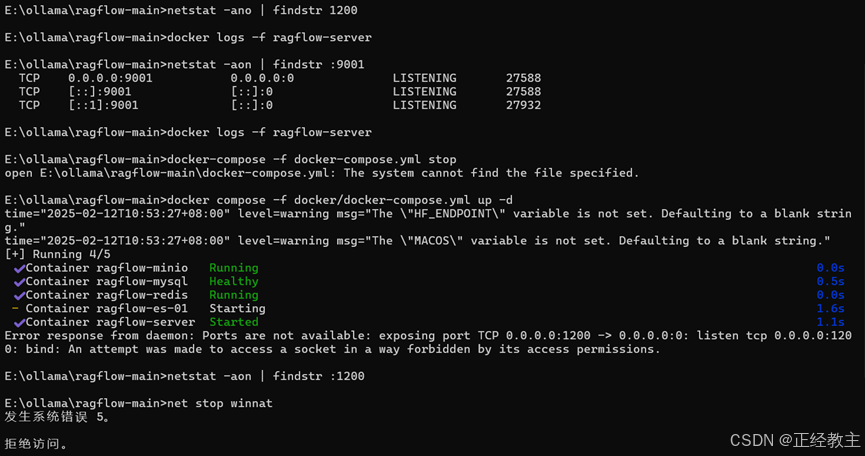Image resolution: width=865 pixels, height=456 pixels.
Task: Click the green Running status of ragflow-minio
Action: 233,268
